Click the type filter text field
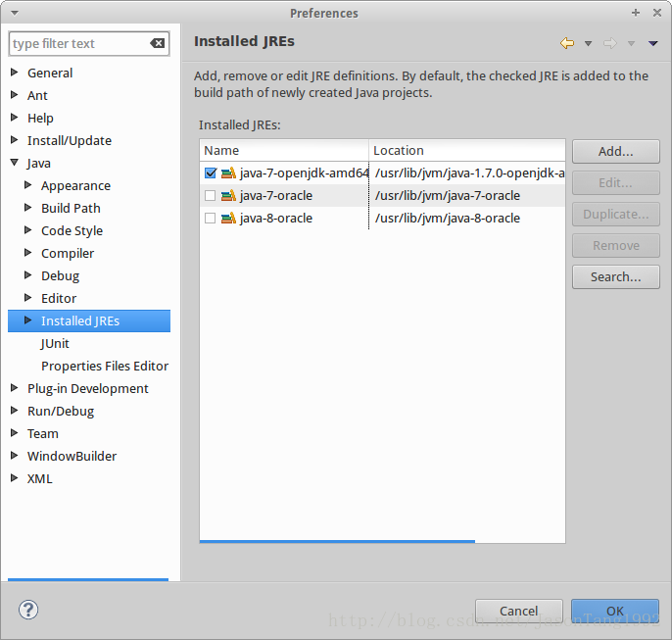 point(89,43)
